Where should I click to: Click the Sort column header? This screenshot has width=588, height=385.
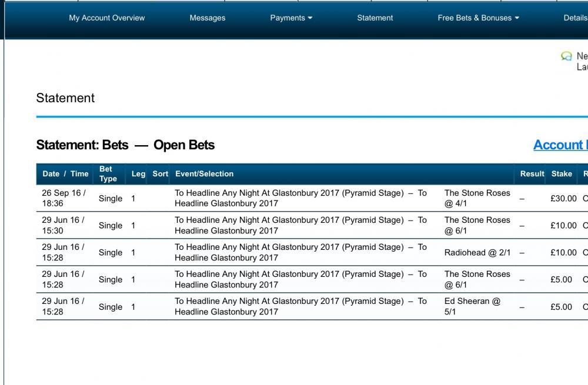(x=160, y=174)
